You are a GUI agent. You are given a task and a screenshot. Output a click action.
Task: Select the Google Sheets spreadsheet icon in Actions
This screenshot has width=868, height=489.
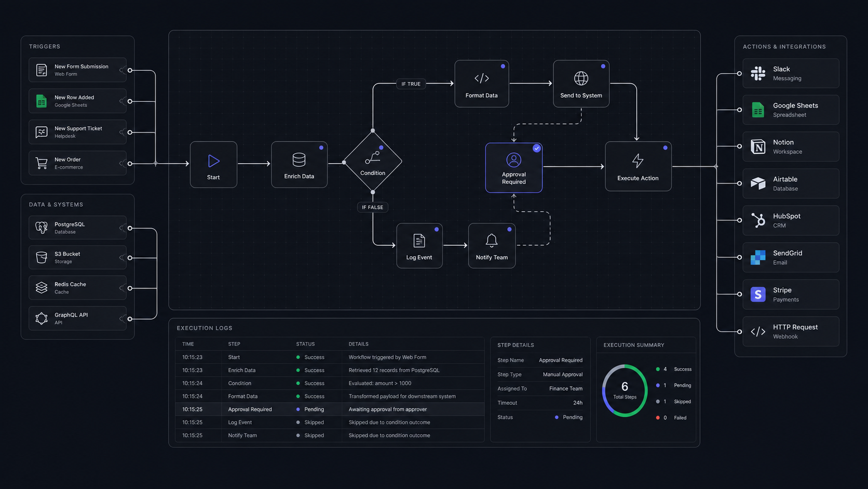tap(758, 110)
